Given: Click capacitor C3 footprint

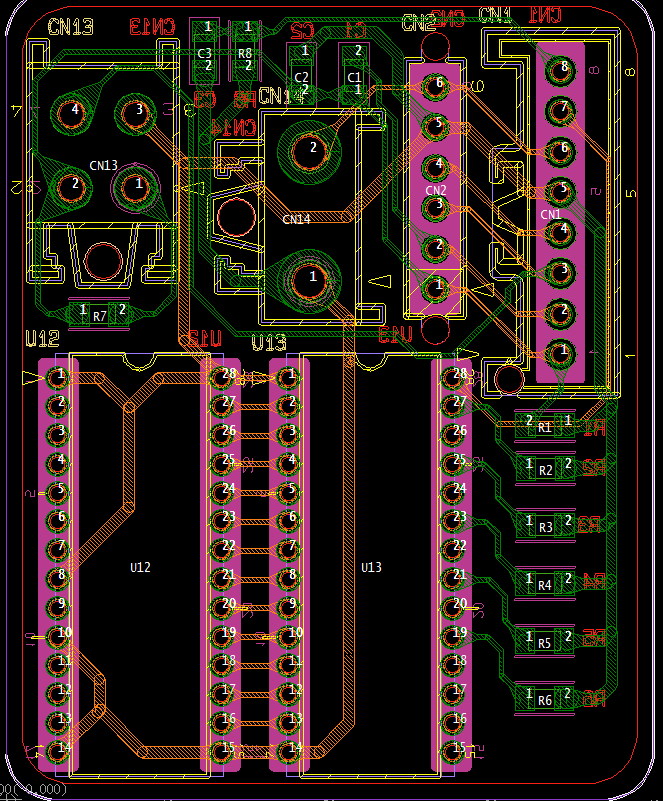Looking at the screenshot, I should pyautogui.click(x=205, y=52).
